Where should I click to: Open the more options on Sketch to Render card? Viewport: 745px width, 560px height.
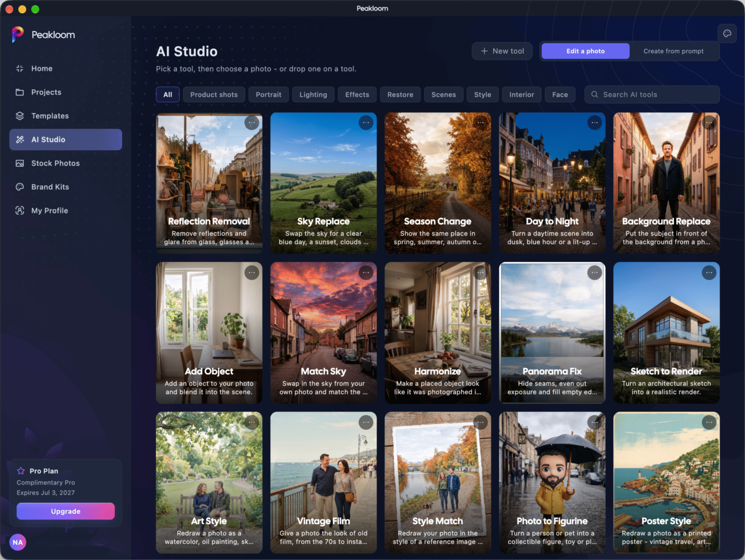[x=709, y=272]
